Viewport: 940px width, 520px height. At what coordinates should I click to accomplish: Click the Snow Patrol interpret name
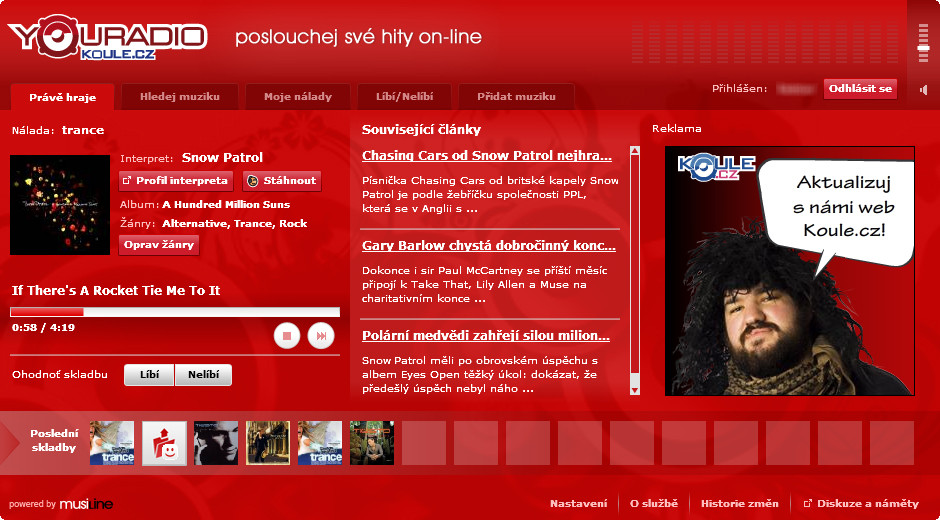pyautogui.click(x=222, y=158)
